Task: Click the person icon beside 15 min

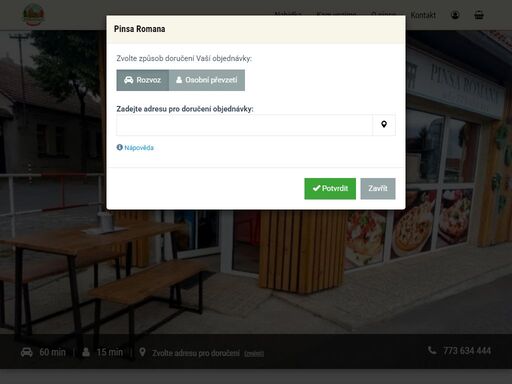Action: click(x=86, y=352)
